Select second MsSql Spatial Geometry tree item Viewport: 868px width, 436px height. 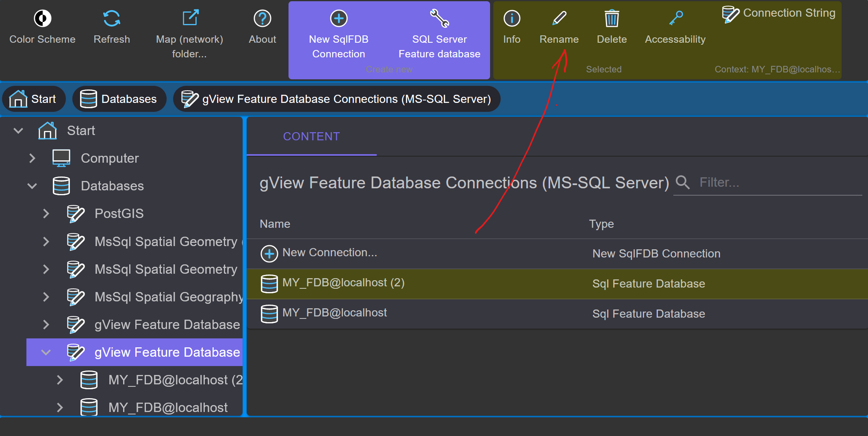click(166, 269)
